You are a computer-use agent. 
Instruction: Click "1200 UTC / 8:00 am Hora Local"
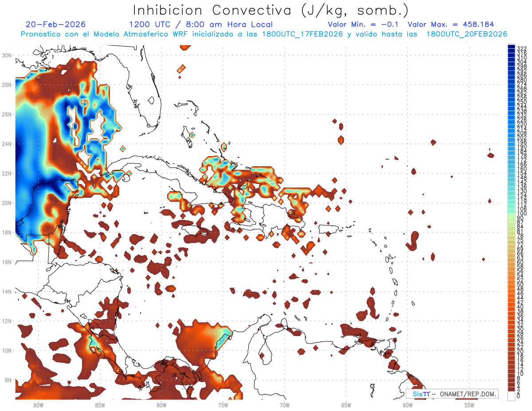(201, 25)
